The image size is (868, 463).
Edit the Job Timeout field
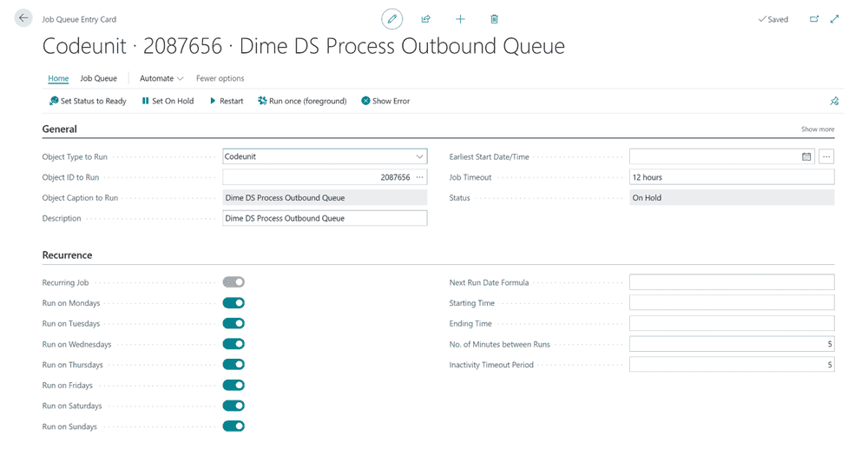732,177
